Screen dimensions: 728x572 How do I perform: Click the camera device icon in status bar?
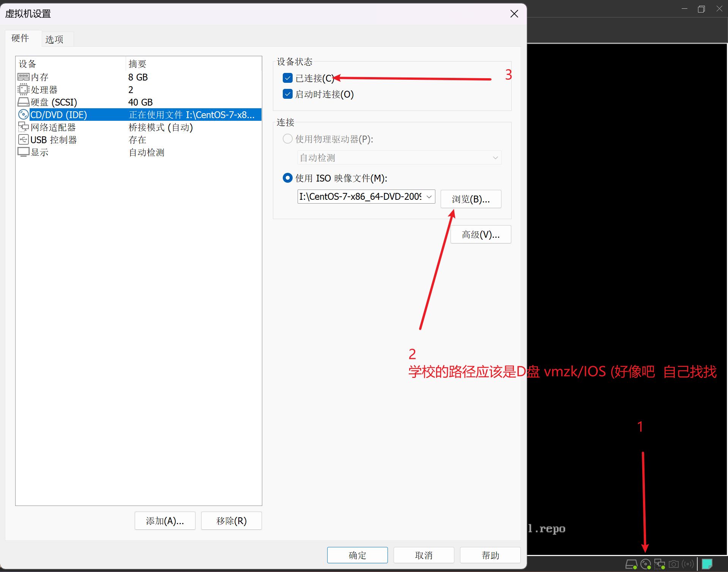pos(674,564)
